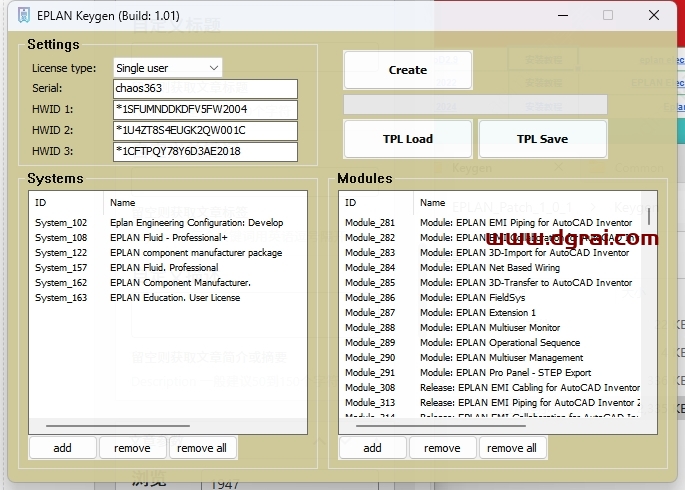This screenshot has height=490, width=685.
Task: Select System_162 EPLAN Component Manufacturer row
Action: click(x=168, y=283)
